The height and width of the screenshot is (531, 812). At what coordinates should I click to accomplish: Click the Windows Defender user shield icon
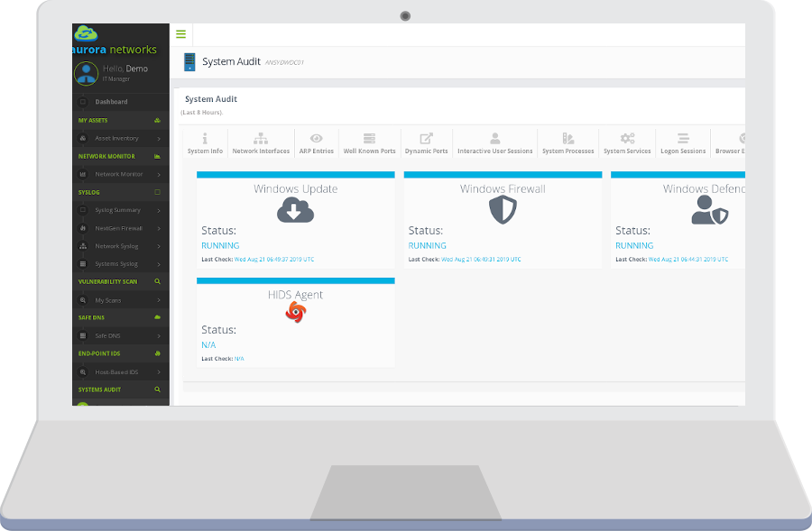tap(709, 210)
